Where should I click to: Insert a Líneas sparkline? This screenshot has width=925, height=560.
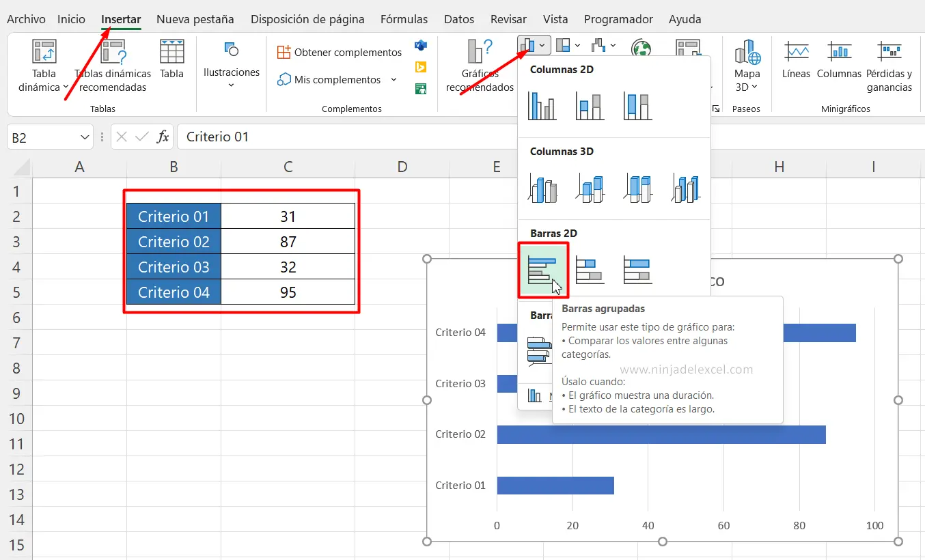click(797, 59)
